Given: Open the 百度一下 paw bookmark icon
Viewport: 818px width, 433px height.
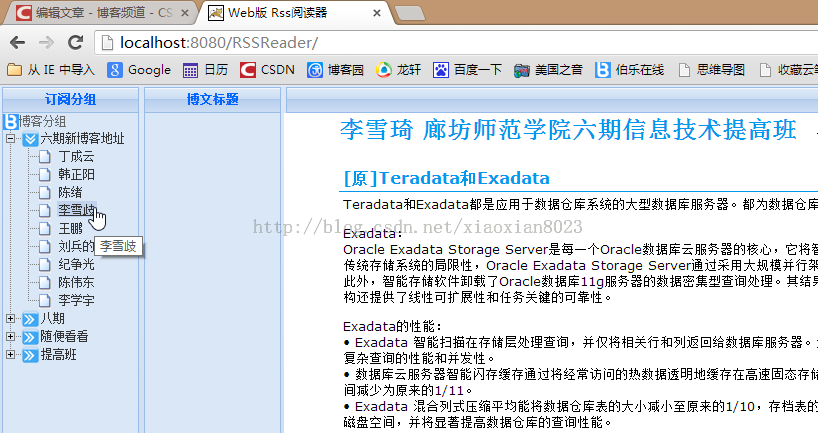Looking at the screenshot, I should [440, 70].
